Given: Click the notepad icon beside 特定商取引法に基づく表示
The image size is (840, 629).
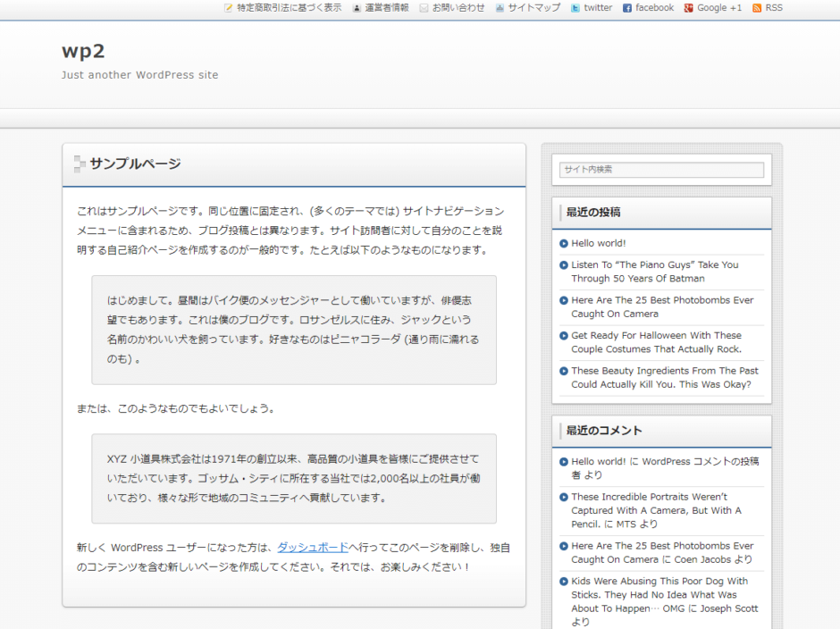Looking at the screenshot, I should [x=229, y=8].
